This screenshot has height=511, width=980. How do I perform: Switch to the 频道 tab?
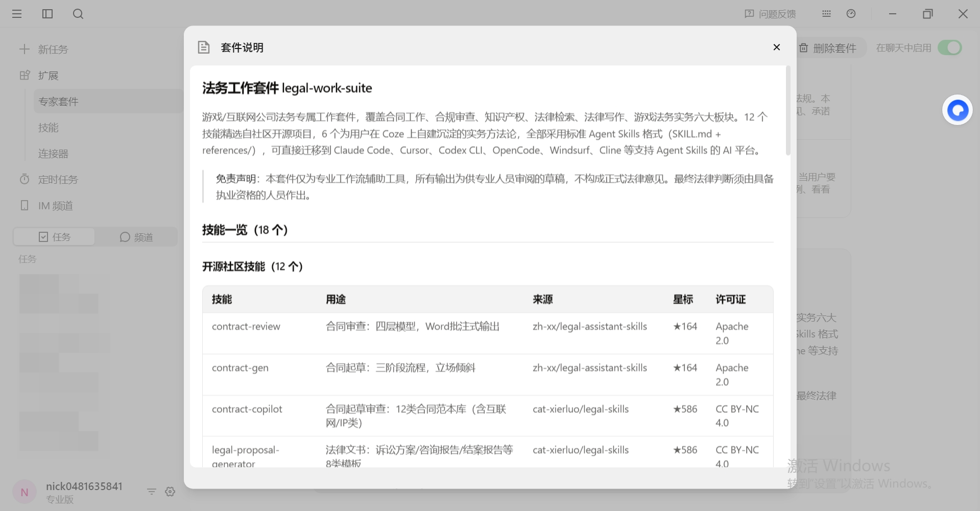pyautogui.click(x=136, y=237)
